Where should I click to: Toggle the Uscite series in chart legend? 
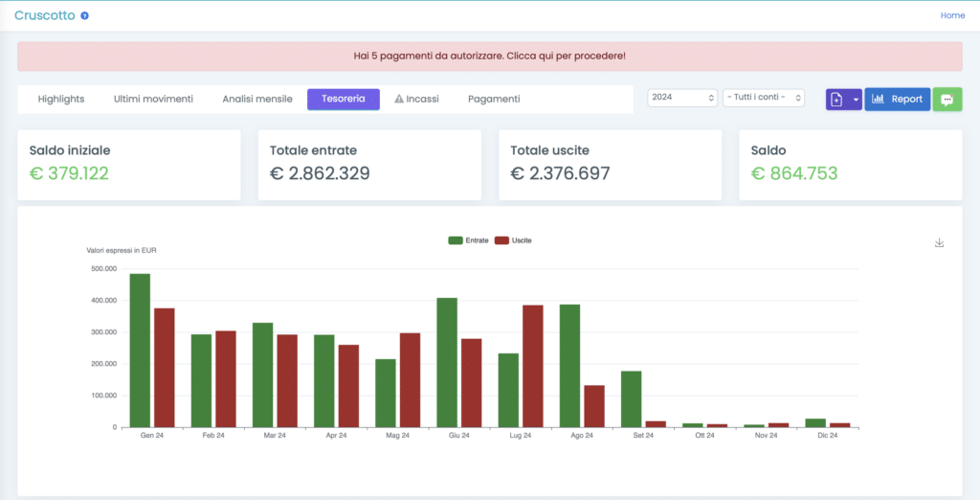pos(514,240)
